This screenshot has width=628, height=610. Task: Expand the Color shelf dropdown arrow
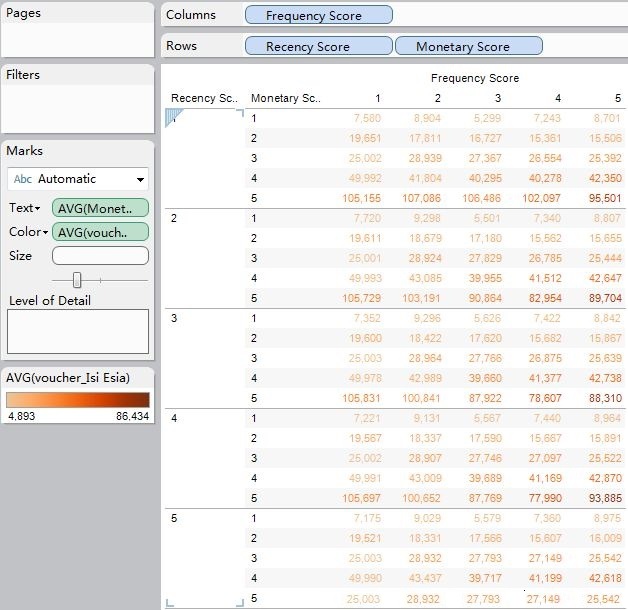pos(45,232)
